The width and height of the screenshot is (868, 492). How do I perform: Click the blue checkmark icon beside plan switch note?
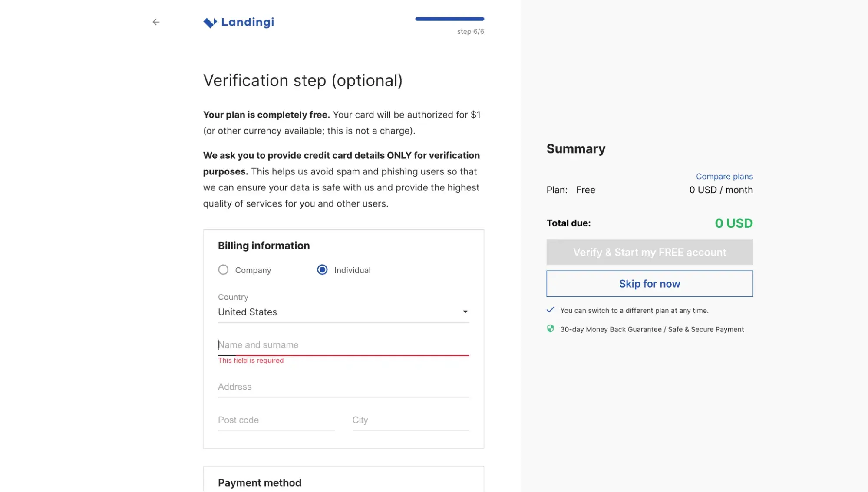coord(550,310)
